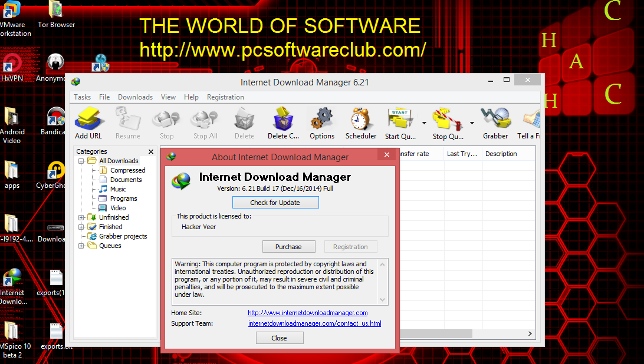
Task: Open the Downloads menu
Action: (135, 97)
